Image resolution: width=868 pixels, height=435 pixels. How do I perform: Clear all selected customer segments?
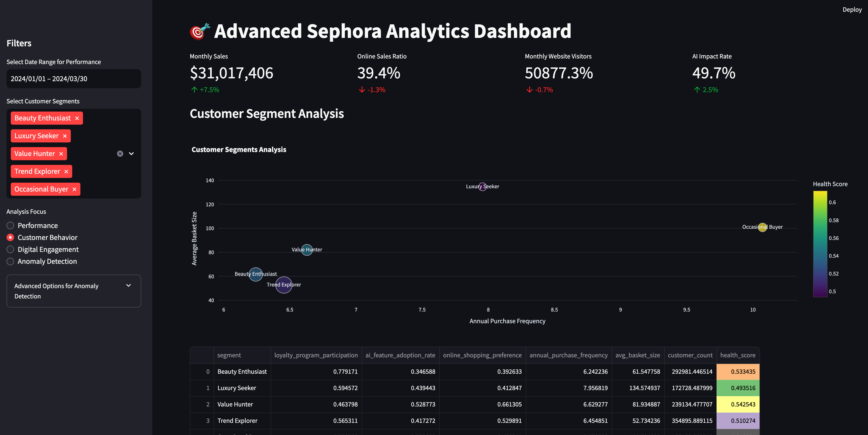pyautogui.click(x=120, y=154)
